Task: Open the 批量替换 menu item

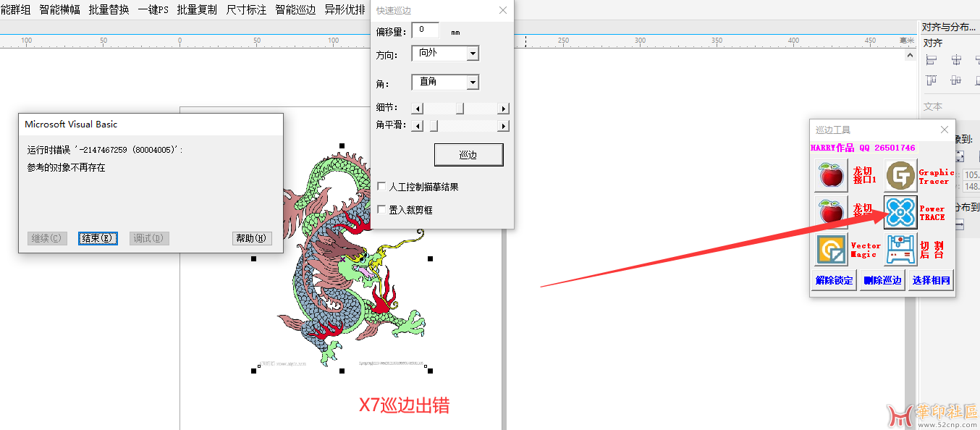Action: pyautogui.click(x=109, y=9)
